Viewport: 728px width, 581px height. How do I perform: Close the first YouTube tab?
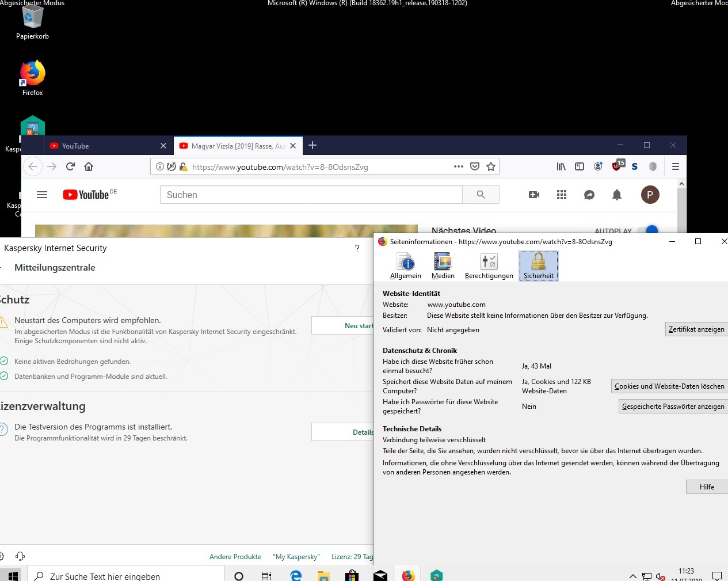pyautogui.click(x=163, y=146)
